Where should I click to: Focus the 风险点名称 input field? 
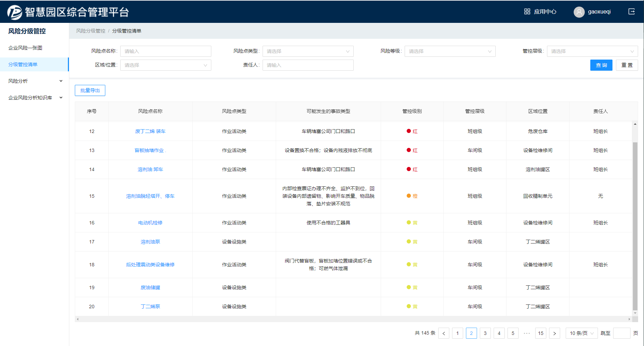(166, 51)
